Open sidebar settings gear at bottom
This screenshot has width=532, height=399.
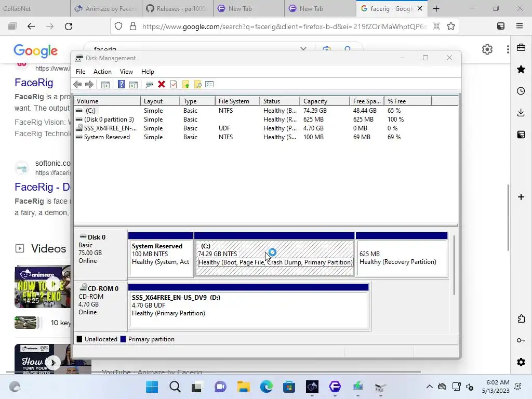521,362
